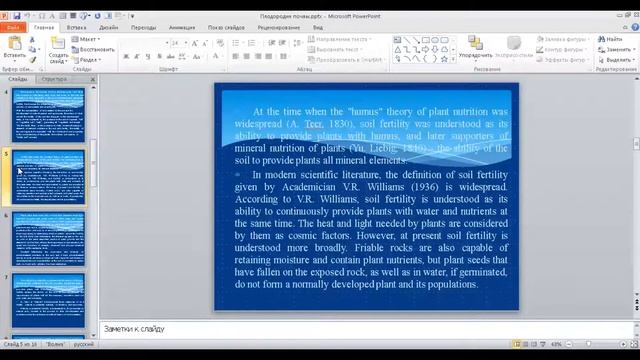Switch to the Transitions (Переходы) tab
This screenshot has width=640, height=360.
coord(144,27)
